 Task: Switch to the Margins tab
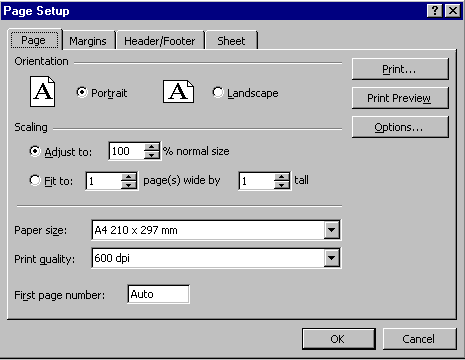tap(88, 41)
